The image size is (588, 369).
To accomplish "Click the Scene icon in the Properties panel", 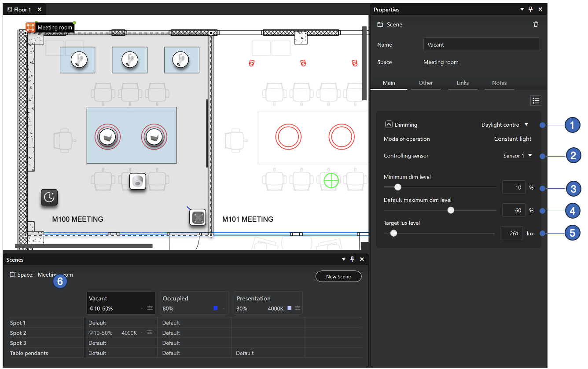I will (380, 24).
